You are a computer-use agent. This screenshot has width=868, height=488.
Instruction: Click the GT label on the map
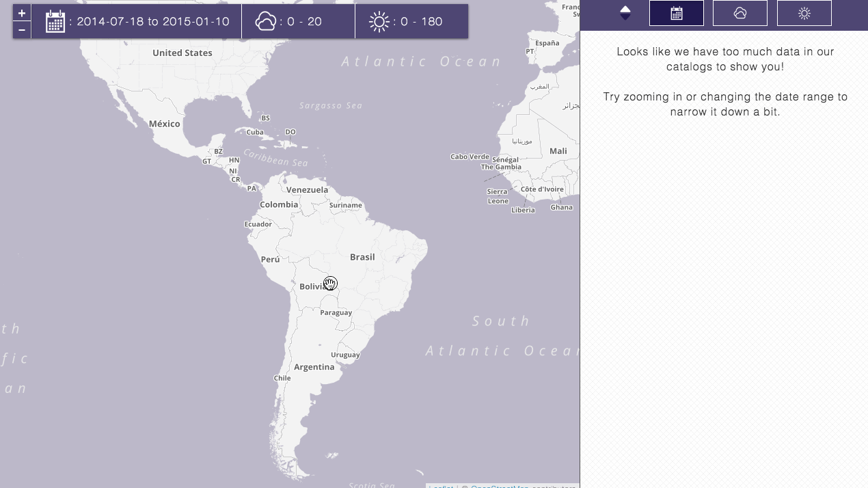[206, 161]
